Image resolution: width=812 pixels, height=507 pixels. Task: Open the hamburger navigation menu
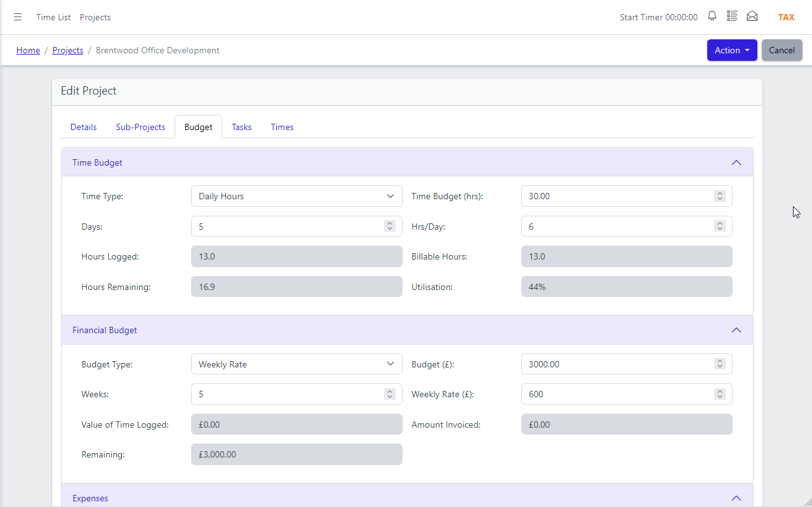point(18,17)
